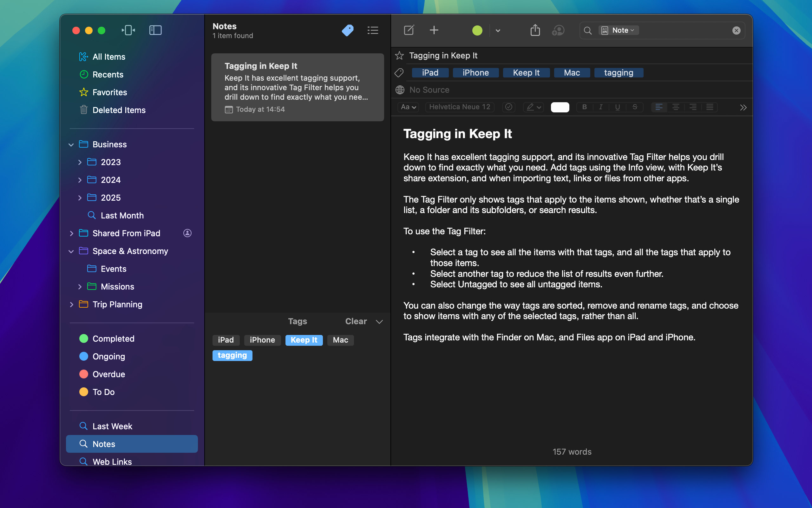Click the add people collaboration icon

[x=558, y=30]
